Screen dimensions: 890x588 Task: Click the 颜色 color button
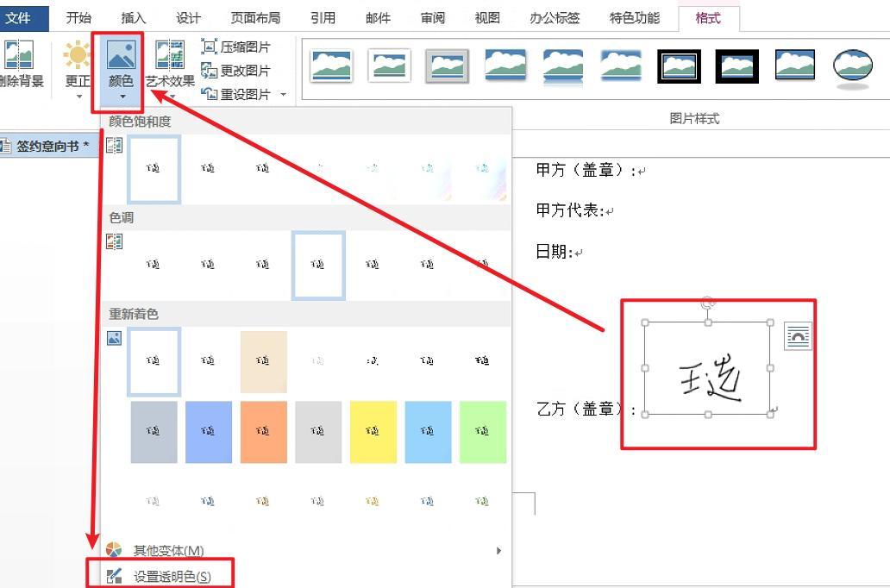121,71
